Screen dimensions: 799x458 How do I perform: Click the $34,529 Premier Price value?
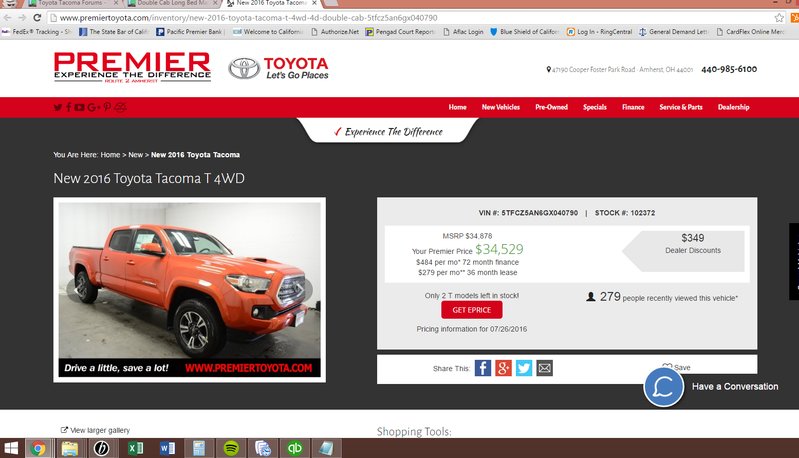point(499,249)
